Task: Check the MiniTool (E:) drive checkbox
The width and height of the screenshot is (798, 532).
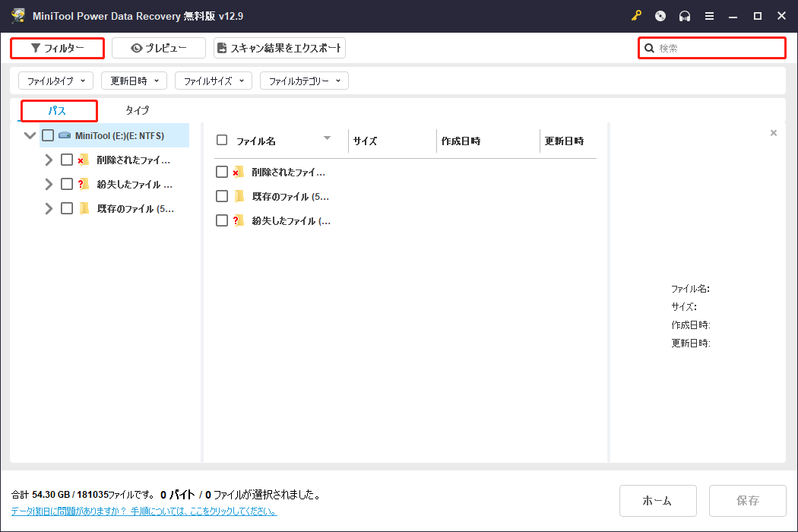Action: coord(48,135)
